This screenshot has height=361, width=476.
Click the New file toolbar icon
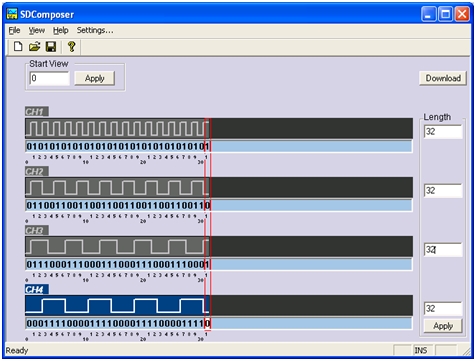(x=18, y=47)
